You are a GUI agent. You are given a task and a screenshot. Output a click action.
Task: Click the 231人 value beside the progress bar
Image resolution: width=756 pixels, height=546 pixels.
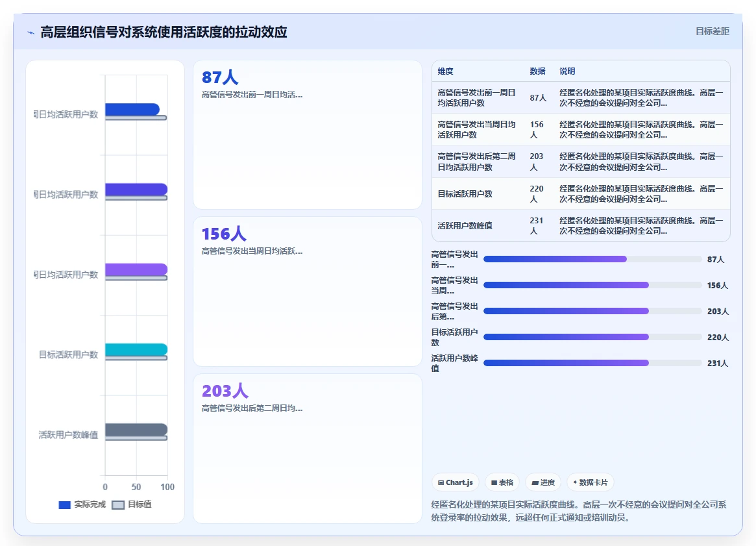coord(718,364)
